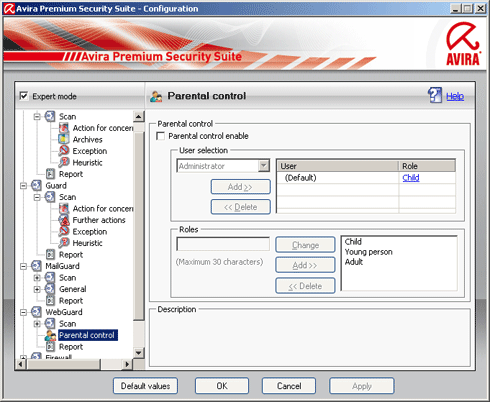Select Archives in the tree
Screen dimensions: 490x402
[x=87, y=139]
